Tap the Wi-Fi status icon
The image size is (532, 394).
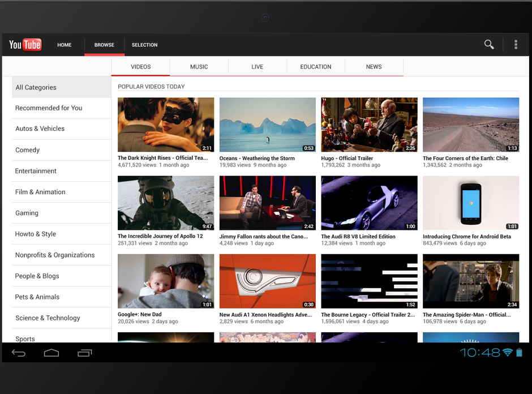click(507, 353)
